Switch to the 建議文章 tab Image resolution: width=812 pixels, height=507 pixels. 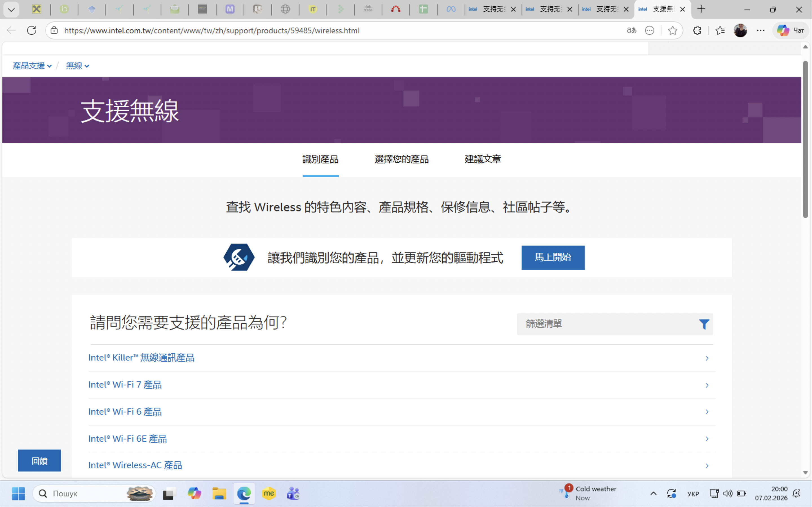click(482, 159)
